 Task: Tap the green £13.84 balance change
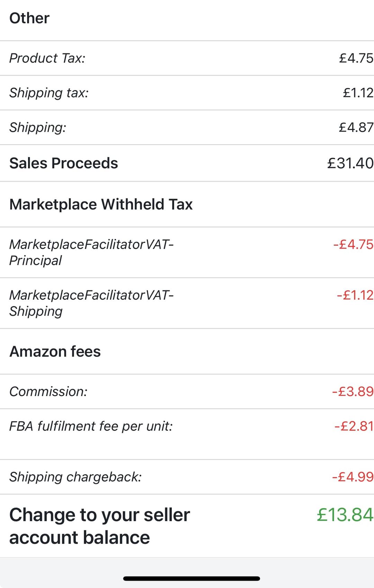point(345,515)
